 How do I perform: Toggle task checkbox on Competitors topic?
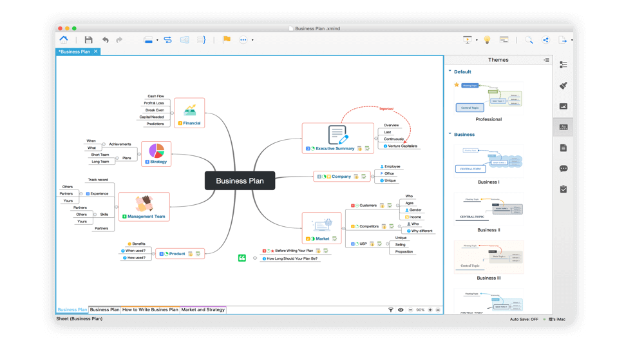click(392, 226)
